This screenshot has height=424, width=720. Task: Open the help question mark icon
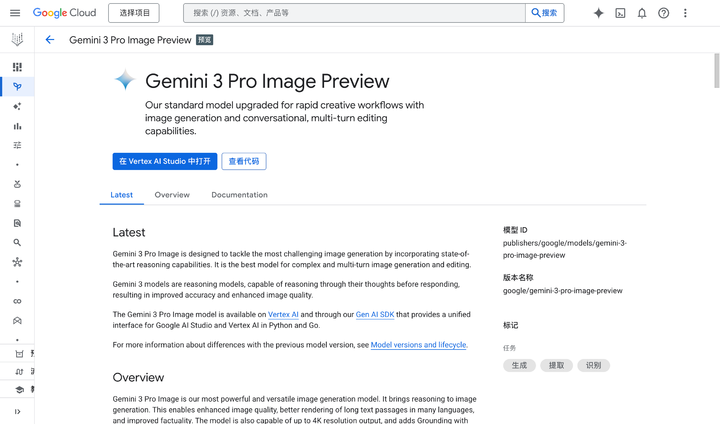tap(663, 13)
